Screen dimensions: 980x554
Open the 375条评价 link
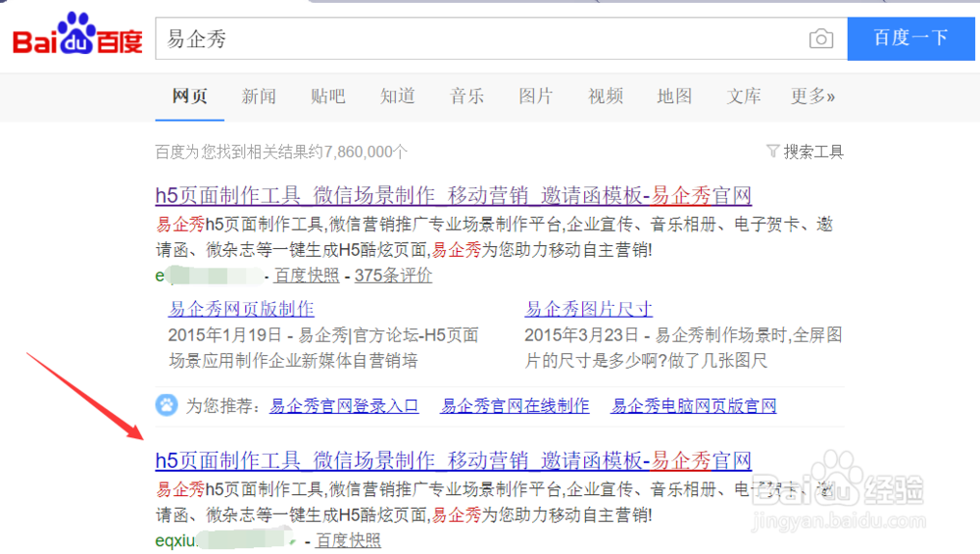(x=393, y=276)
